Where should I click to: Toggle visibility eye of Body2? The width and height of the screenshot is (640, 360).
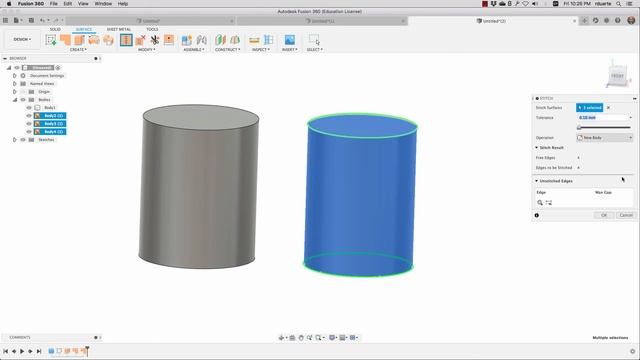29,116
